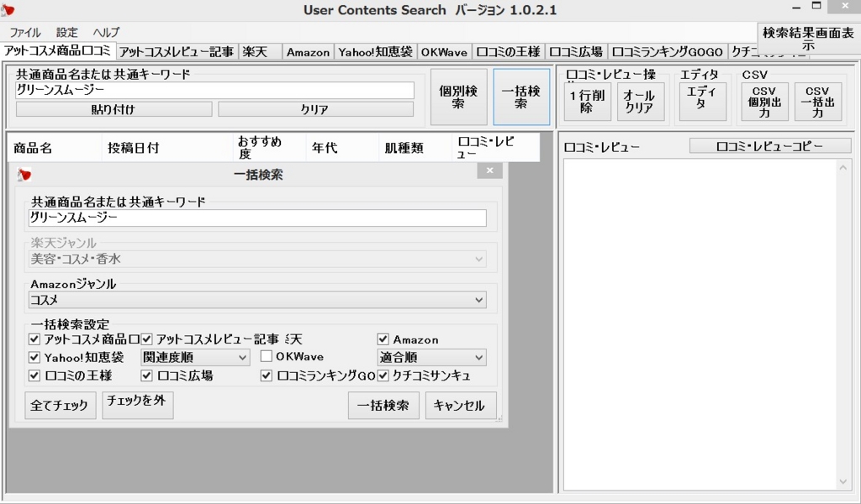Switch to Amazon tab
Screen dimensions: 861x504
click(308, 52)
